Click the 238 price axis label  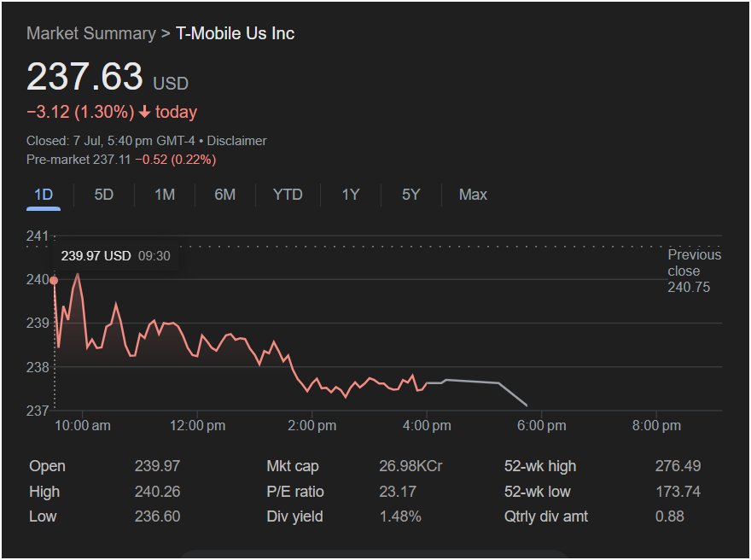point(38,367)
